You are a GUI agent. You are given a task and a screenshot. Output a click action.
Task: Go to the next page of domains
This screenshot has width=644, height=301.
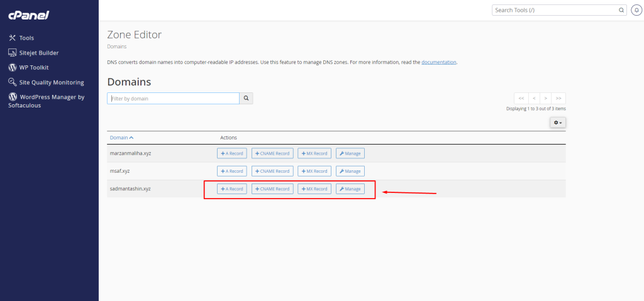pyautogui.click(x=546, y=98)
